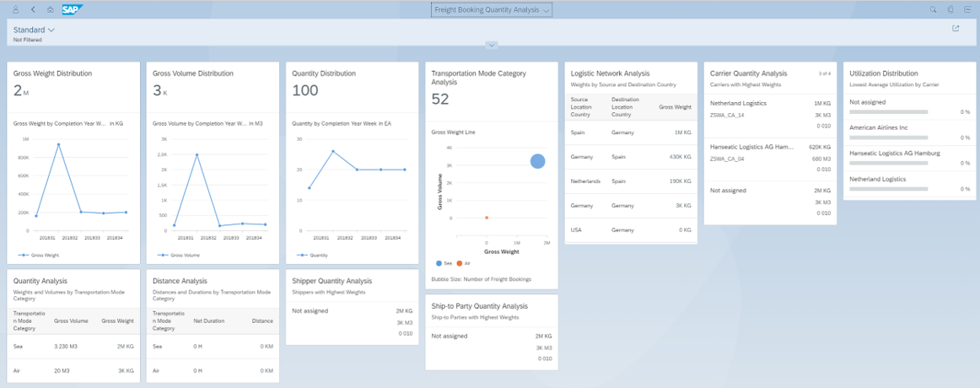Go back using the back arrow

[33, 10]
